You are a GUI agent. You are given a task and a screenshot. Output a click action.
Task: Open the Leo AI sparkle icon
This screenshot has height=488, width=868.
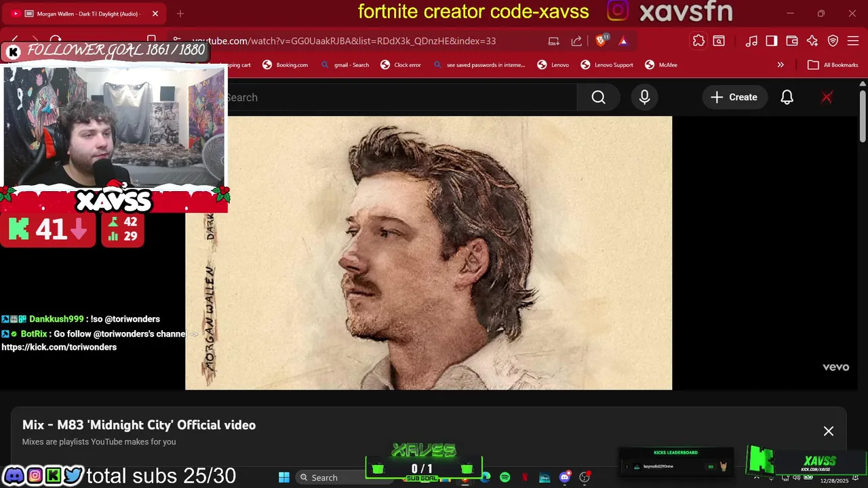812,41
